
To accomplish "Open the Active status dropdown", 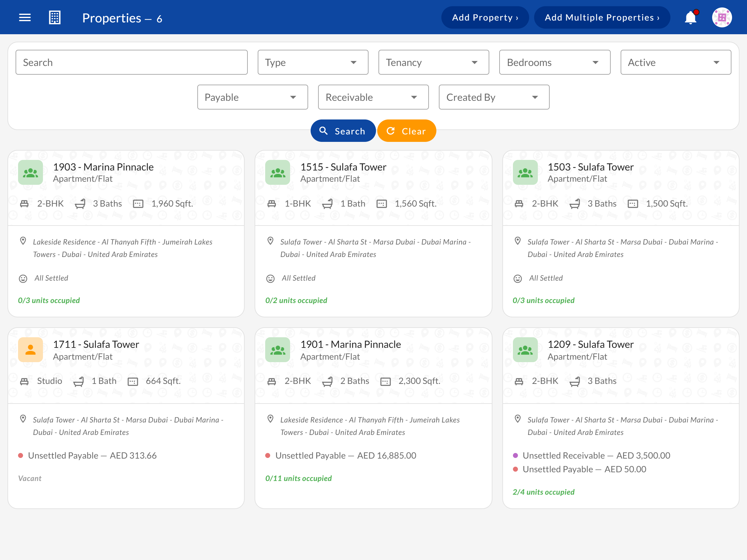I will [676, 63].
